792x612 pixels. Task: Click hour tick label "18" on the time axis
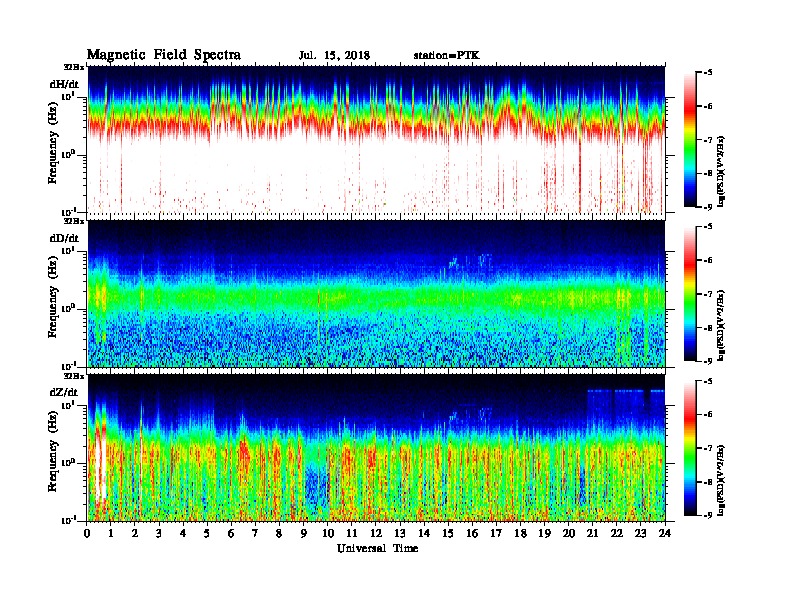[520, 533]
